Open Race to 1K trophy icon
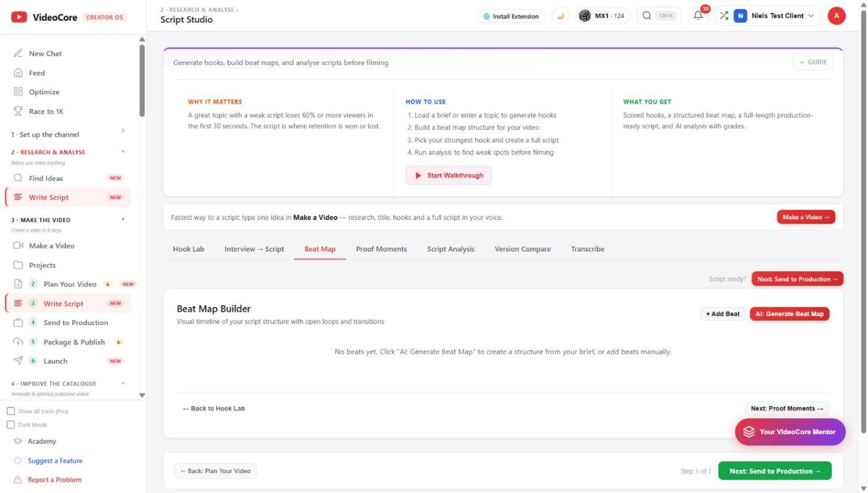This screenshot has height=493, width=868. coord(18,111)
